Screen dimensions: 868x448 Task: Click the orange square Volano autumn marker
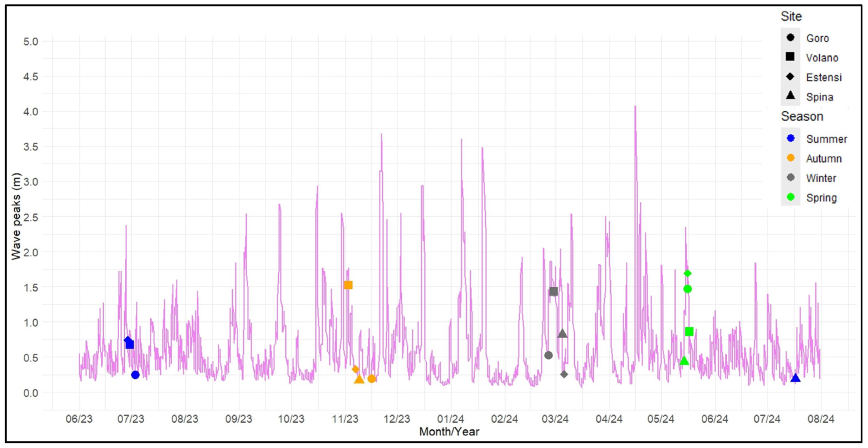coord(348,285)
